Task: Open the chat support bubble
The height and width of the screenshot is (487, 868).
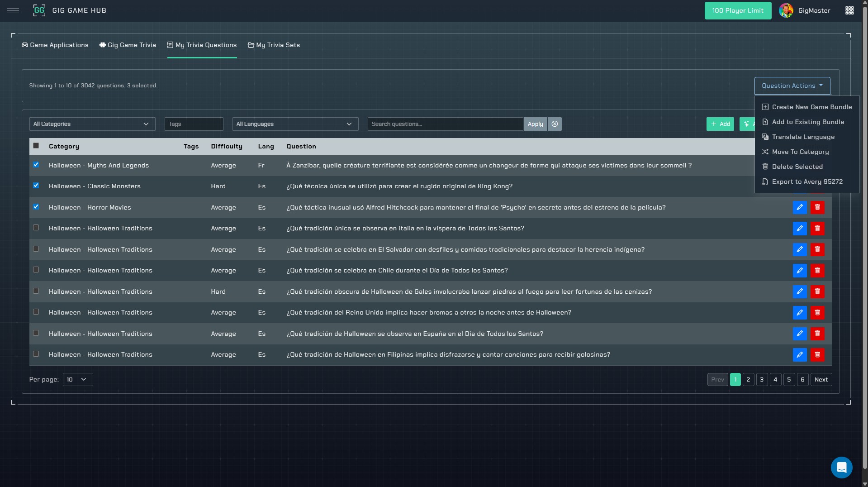Action: (841, 467)
